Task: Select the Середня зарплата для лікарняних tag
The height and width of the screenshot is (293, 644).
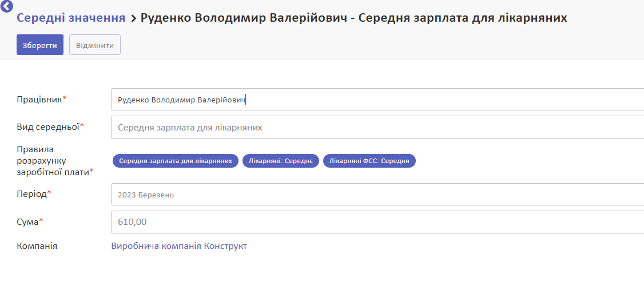Action: pos(176,161)
